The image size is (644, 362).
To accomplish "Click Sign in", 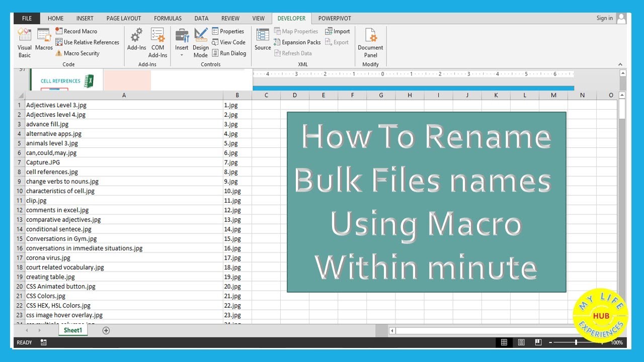I will 605,18.
